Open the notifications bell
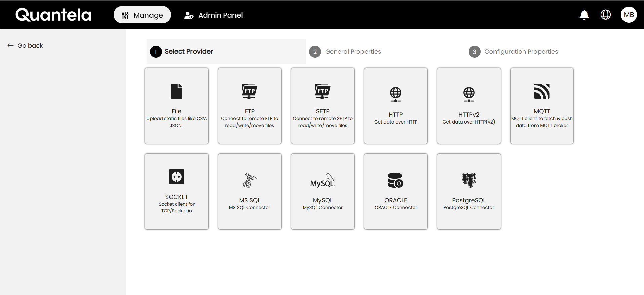The width and height of the screenshot is (644, 295). (584, 15)
